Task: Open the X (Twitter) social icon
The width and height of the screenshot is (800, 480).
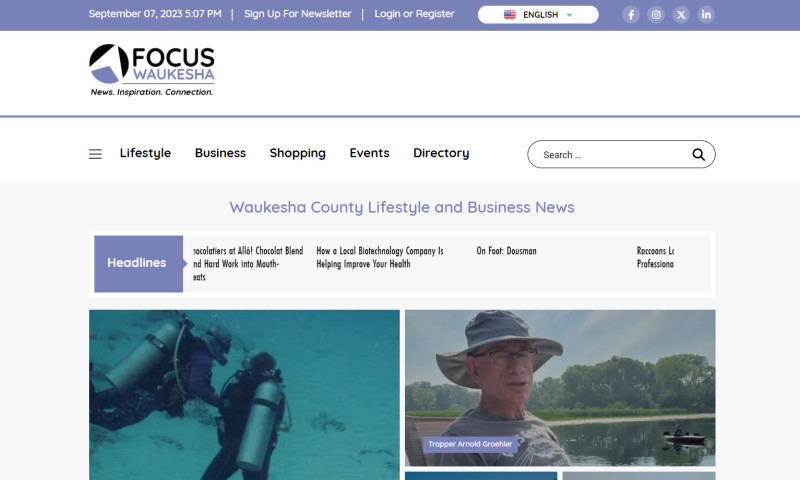Action: coord(681,15)
